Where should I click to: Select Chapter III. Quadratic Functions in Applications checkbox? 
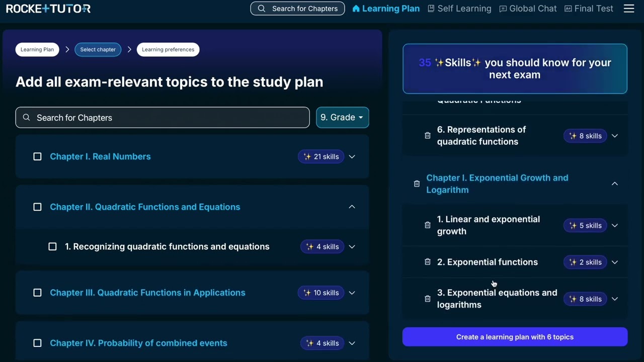point(37,293)
